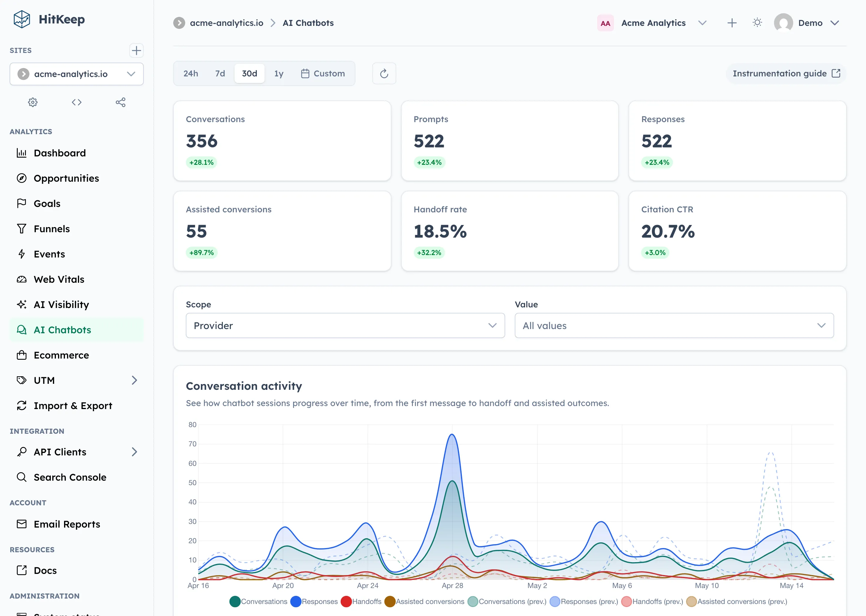Screen dimensions: 866x616
Task: Click the Demo user avatar
Action: click(x=783, y=23)
